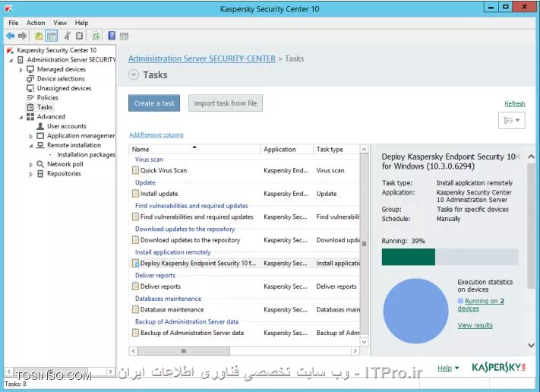Close the task details panel
The image size is (540, 392).
(518, 156)
